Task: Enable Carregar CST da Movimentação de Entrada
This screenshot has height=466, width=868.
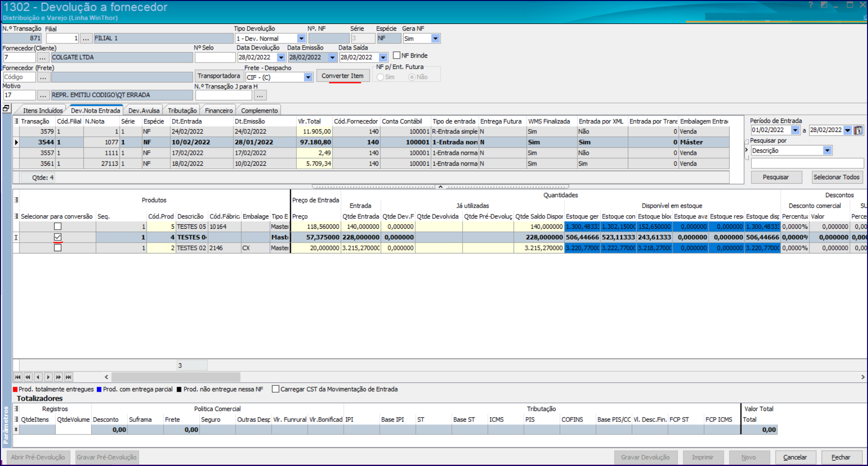Action: (x=276, y=389)
